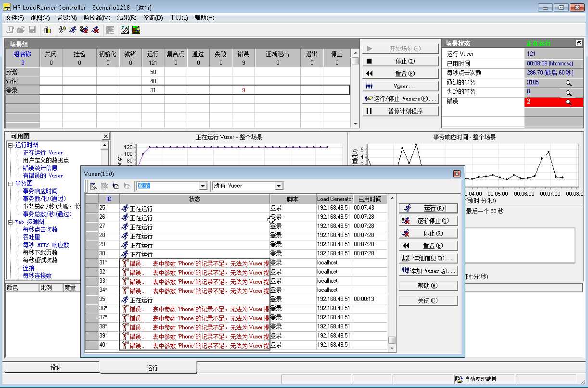Click 停止(S) button in Vuser dialog
Image resolution: width=588 pixels, height=388 pixels.
point(428,233)
